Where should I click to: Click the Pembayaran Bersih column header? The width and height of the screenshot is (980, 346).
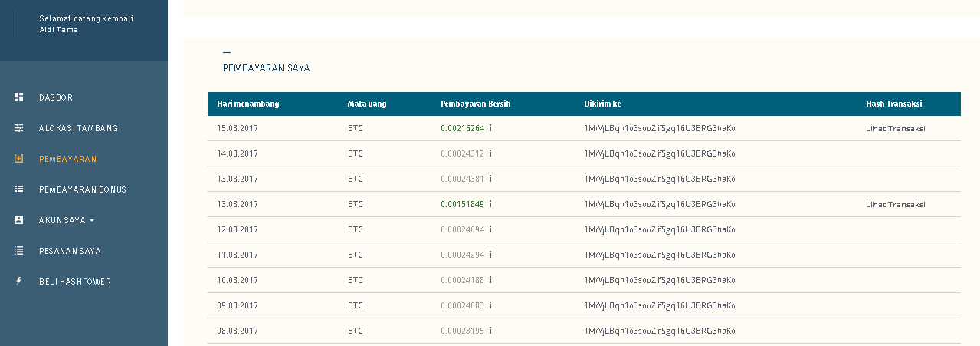coord(475,104)
